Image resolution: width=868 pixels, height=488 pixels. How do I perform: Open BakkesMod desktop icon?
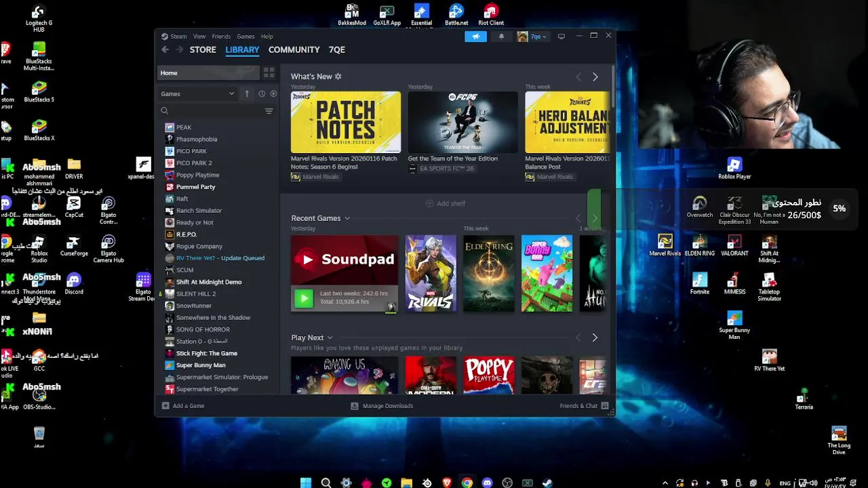[x=352, y=15]
